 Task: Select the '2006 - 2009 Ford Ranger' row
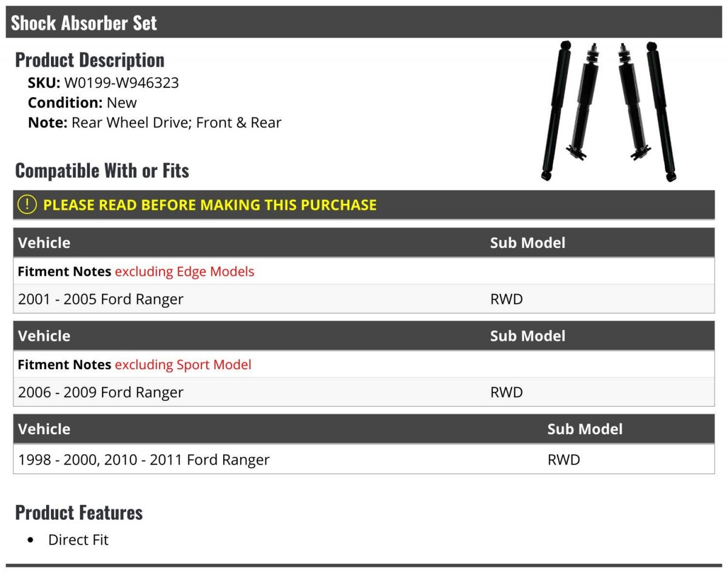pos(101,392)
